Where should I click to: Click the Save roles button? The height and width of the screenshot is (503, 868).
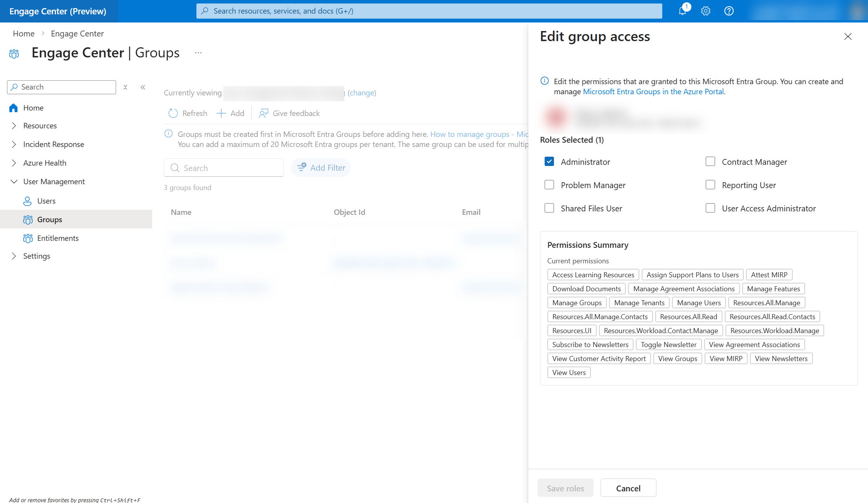pos(565,488)
